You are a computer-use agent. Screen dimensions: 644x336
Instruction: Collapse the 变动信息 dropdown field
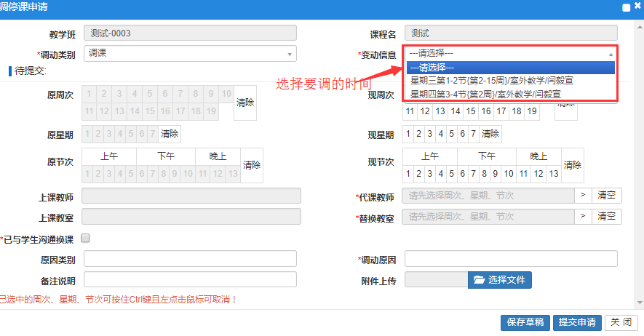pos(509,54)
